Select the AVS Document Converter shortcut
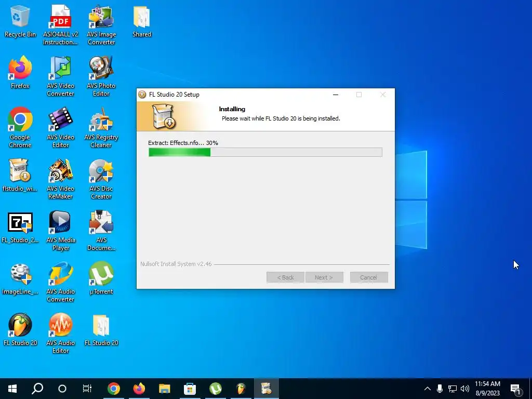The image size is (532, 399). coord(101,231)
